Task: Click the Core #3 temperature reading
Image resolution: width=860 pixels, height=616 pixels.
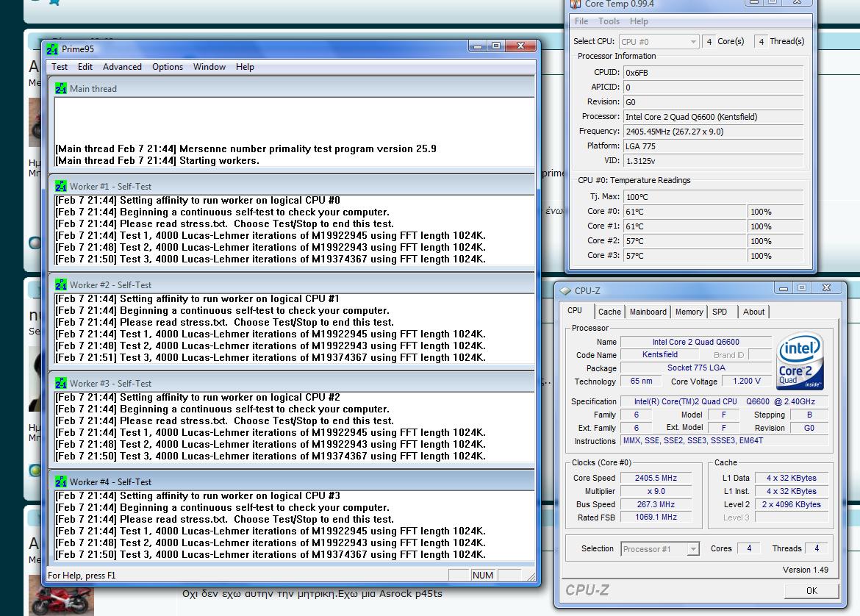Action: coord(684,256)
